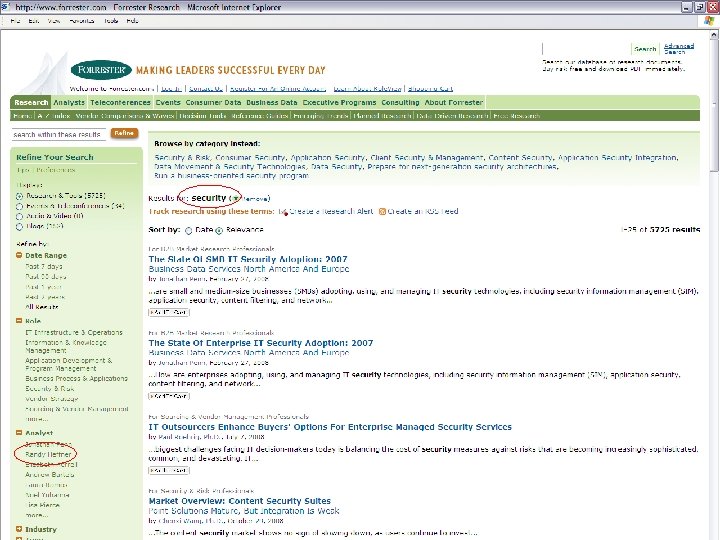Click Add To Cart under IT Outsourcers report
The image size is (720, 540).
pos(169,470)
